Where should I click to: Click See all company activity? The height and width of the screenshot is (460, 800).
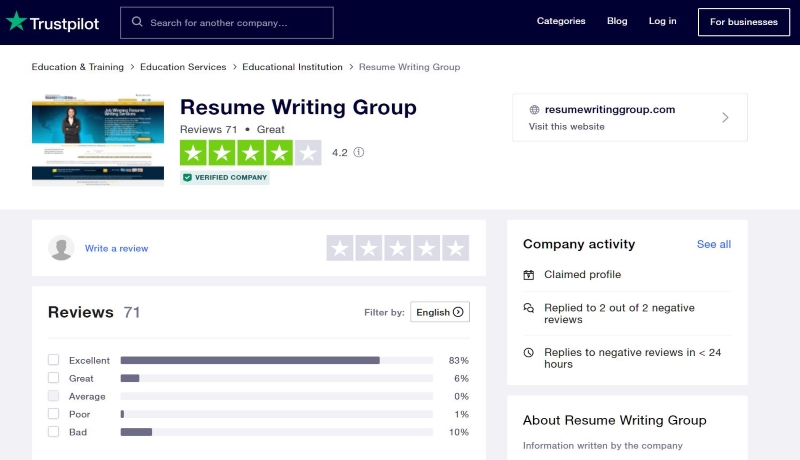point(714,244)
